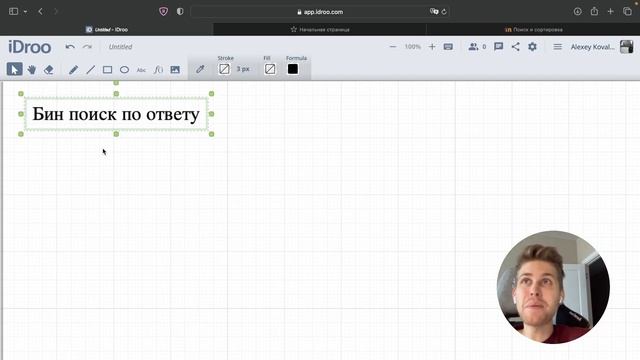
Task: Activate the Abc text tool
Action: tap(141, 70)
